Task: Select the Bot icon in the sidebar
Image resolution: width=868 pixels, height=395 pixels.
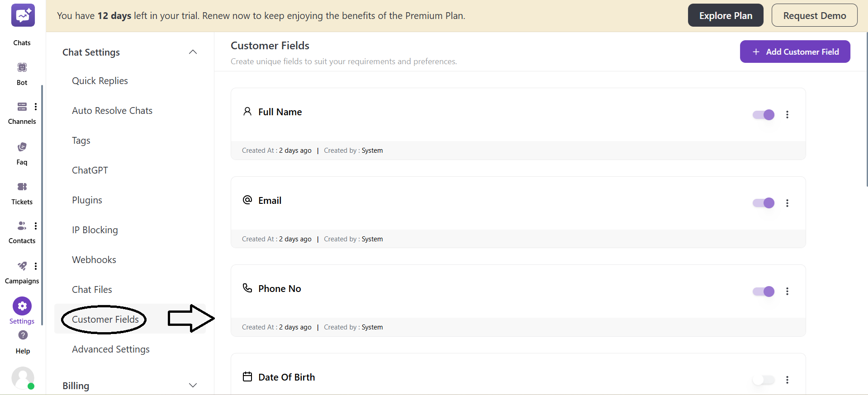Action: (x=22, y=67)
